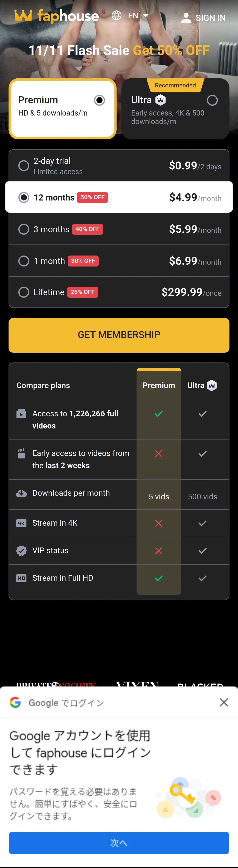Click the globe language icon

(117, 15)
